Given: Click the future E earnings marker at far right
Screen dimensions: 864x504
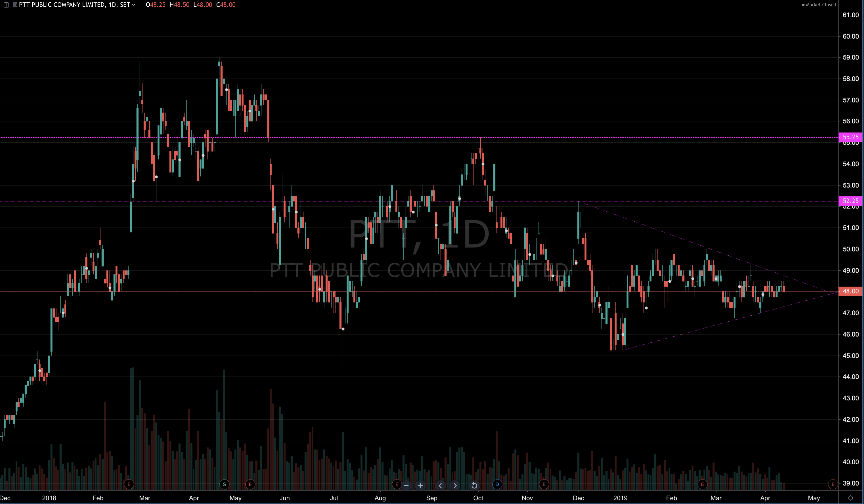Looking at the screenshot, I should pyautogui.click(x=833, y=484).
